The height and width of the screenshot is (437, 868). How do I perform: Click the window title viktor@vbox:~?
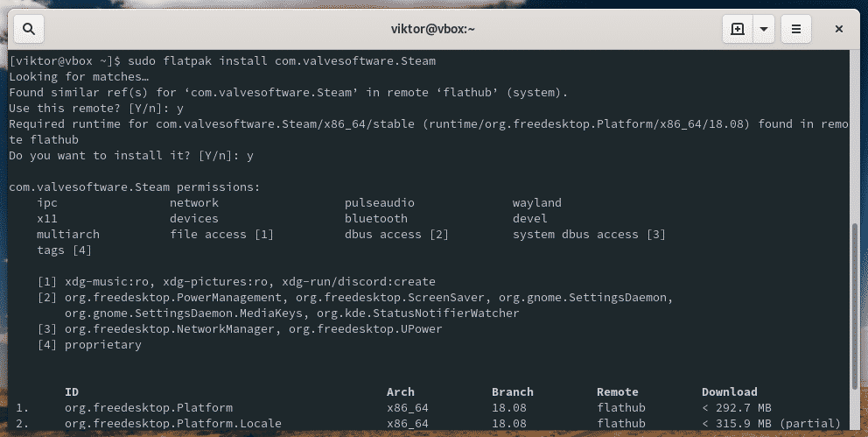point(433,29)
